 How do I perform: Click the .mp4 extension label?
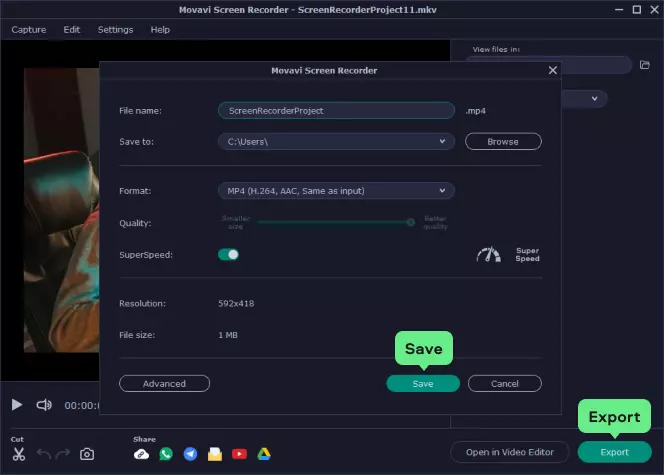coord(476,111)
